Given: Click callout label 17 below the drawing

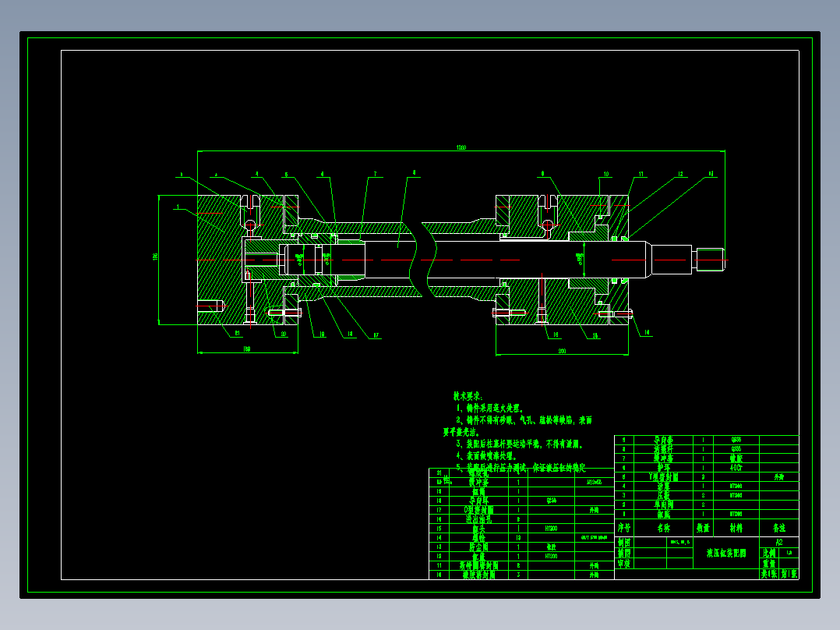Looking at the screenshot, I should tap(376, 335).
